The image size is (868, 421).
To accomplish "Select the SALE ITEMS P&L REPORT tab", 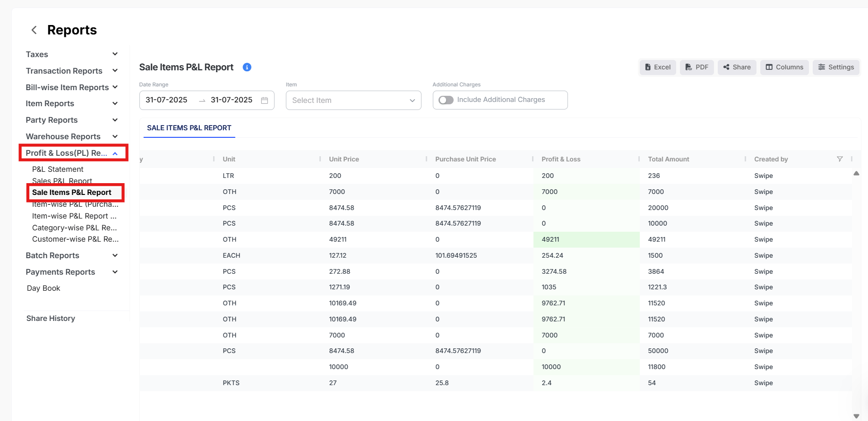I will click(189, 128).
